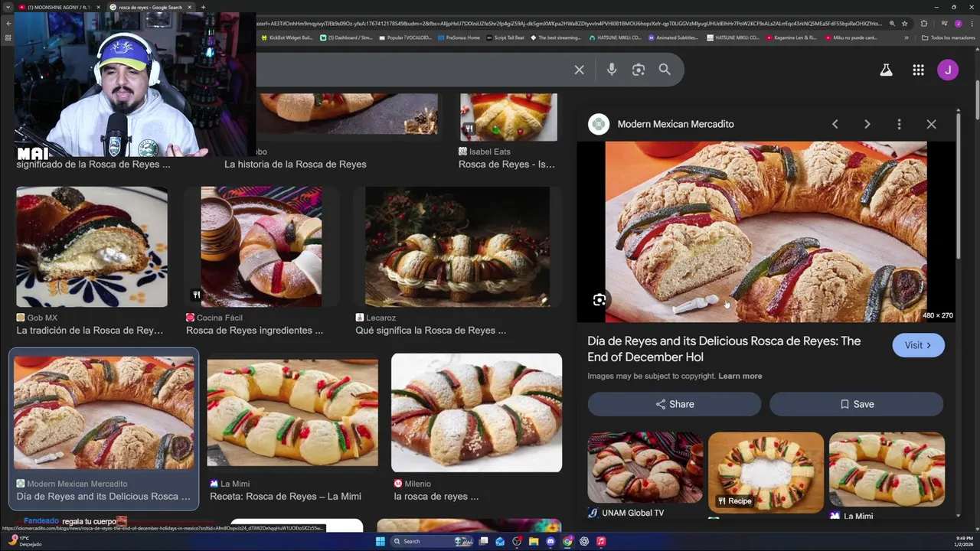Image resolution: width=980 pixels, height=551 pixels.
Task: Select the Cocina Fácil rosca image
Action: pos(261,247)
